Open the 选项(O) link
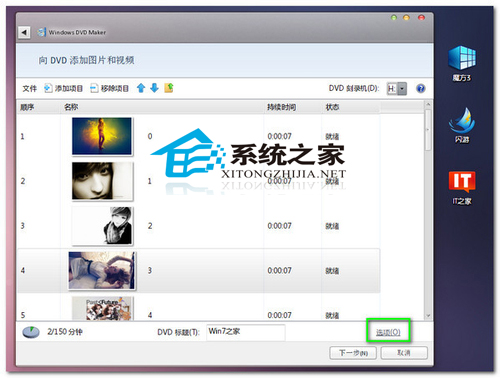 pos(388,332)
